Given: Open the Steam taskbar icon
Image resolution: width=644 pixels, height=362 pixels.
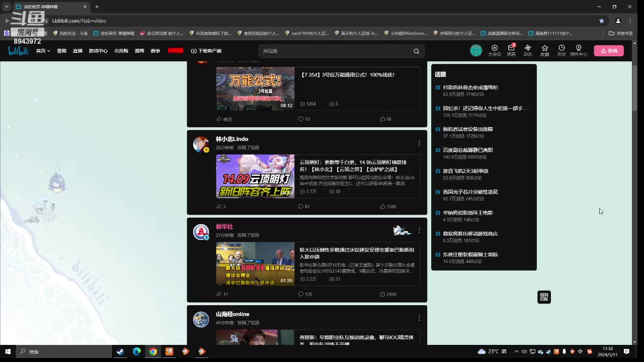Looking at the screenshot, I should (x=120, y=351).
